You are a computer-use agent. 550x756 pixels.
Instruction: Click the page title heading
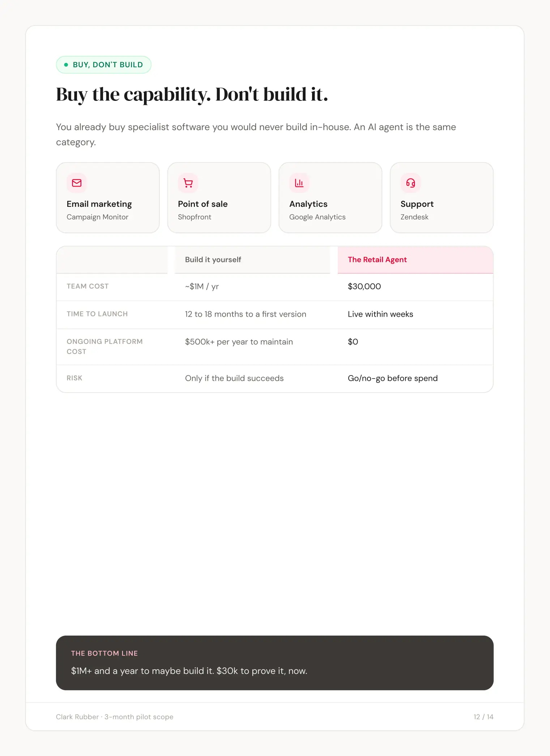(192, 95)
